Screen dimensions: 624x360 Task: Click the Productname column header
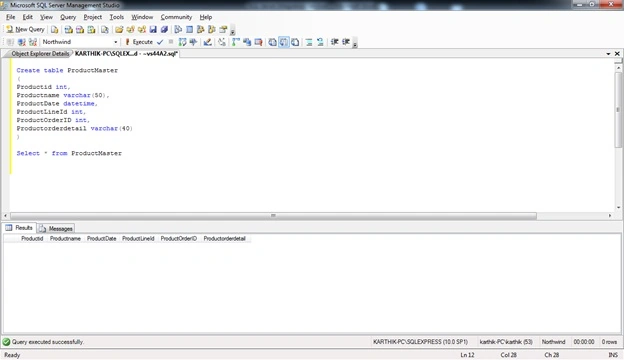[x=65, y=239]
